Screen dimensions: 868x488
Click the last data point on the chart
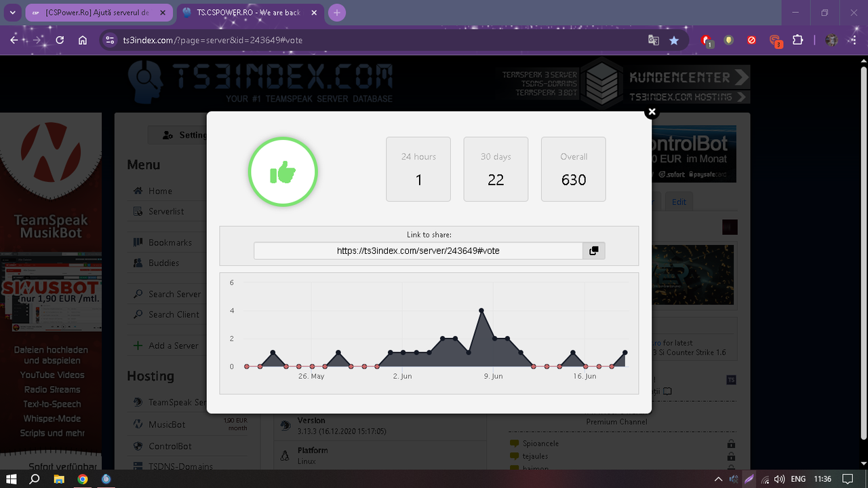[x=625, y=352]
